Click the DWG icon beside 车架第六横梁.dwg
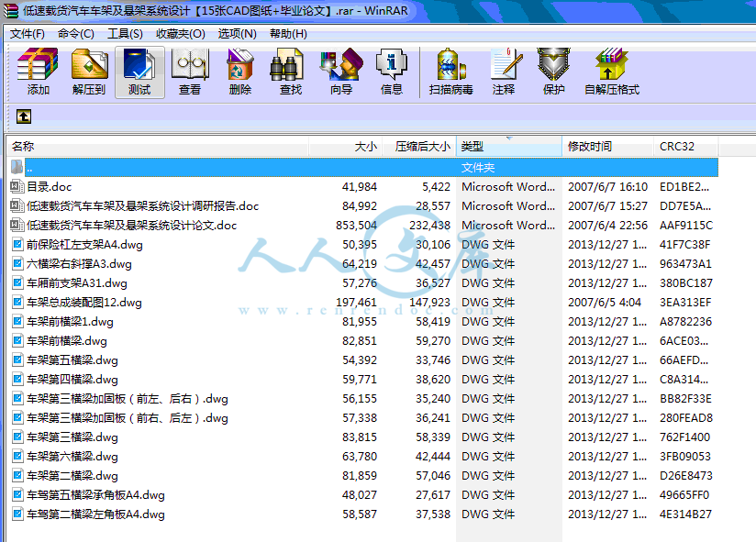 point(17,456)
